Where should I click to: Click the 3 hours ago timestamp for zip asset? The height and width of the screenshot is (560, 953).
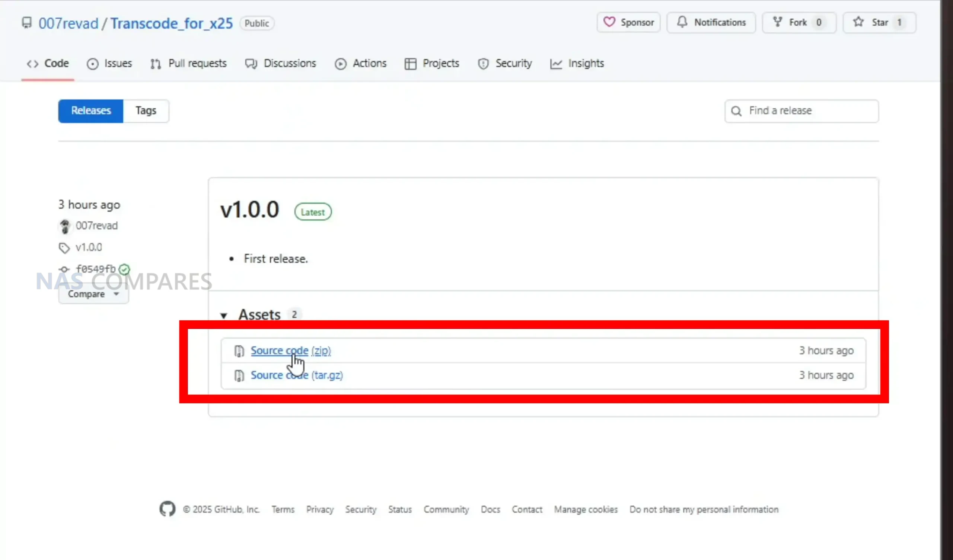pyautogui.click(x=826, y=351)
